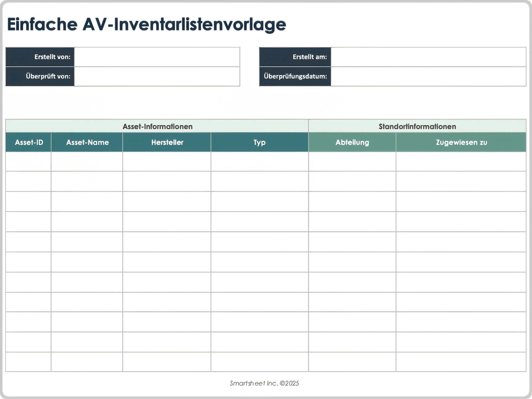Click the 'Einfache AV-Inventarlistenvorlage' title
This screenshot has width=532, height=399.
coord(146,24)
